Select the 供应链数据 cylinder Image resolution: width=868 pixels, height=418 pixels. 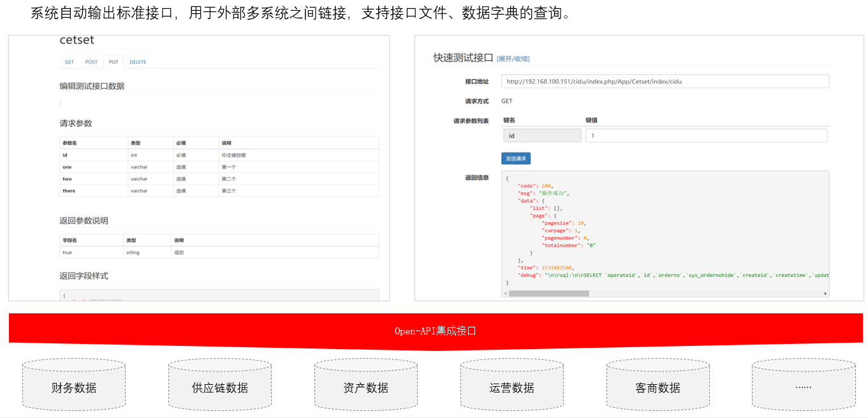tap(220, 384)
